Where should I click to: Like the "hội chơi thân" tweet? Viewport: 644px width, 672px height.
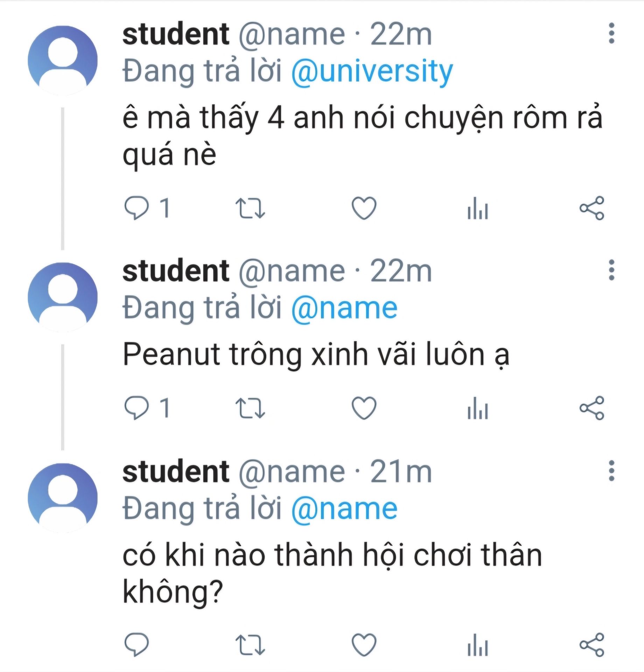click(x=364, y=644)
